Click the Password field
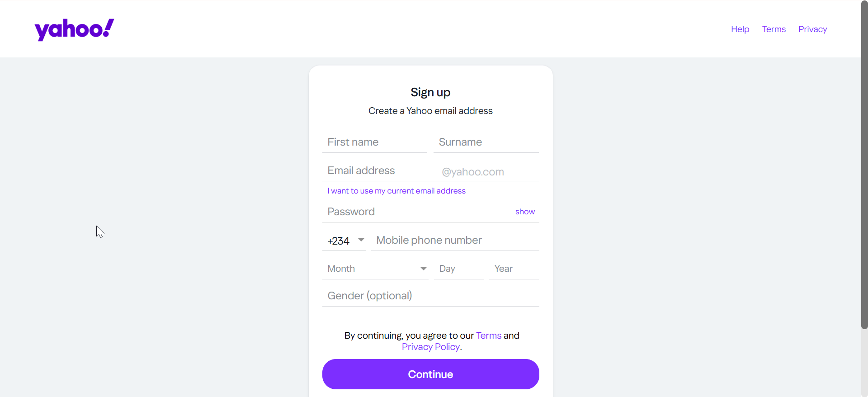 [x=416, y=212]
